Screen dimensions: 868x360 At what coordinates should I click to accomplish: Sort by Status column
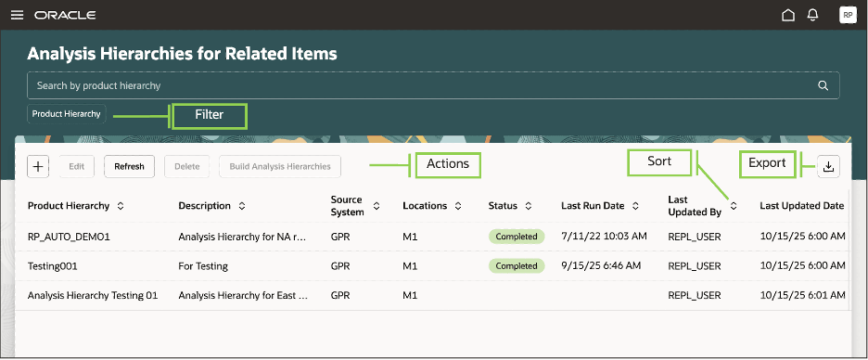[529, 206]
